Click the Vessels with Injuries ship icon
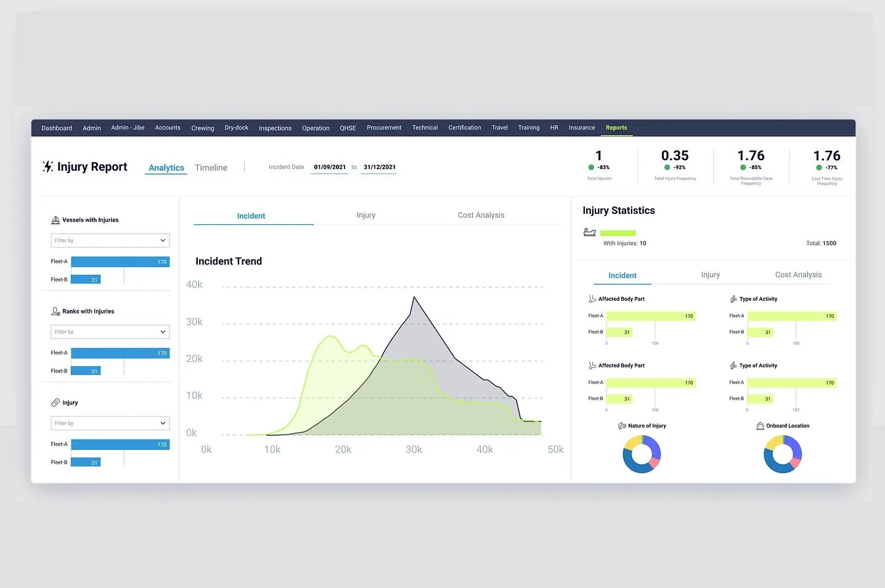 pos(55,220)
